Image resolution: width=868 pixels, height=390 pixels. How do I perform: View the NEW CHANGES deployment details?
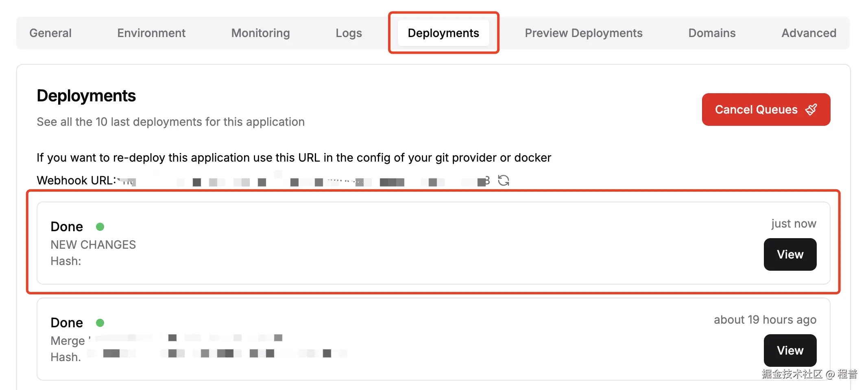(789, 254)
